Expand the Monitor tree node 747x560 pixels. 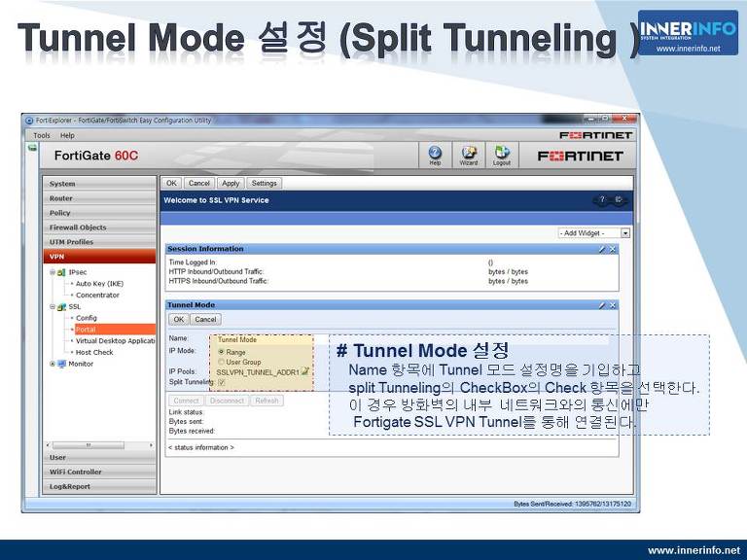53,364
